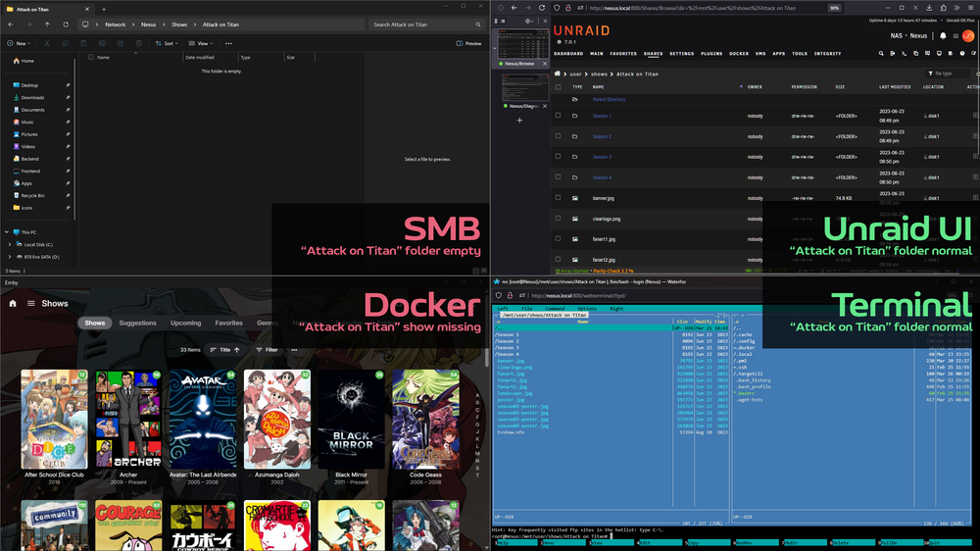Go to the Unraid PLUGINS tab
Image resolution: width=980 pixels, height=551 pixels.
click(711, 54)
